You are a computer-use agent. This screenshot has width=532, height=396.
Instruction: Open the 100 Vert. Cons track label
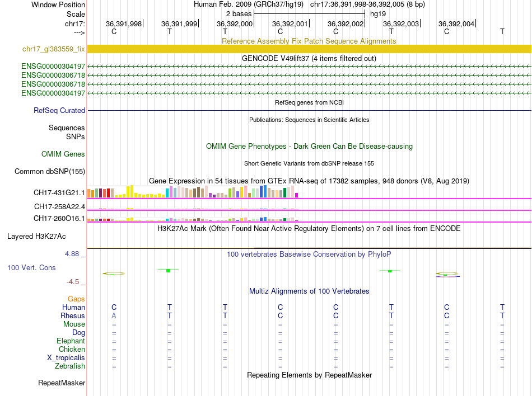coord(31,267)
